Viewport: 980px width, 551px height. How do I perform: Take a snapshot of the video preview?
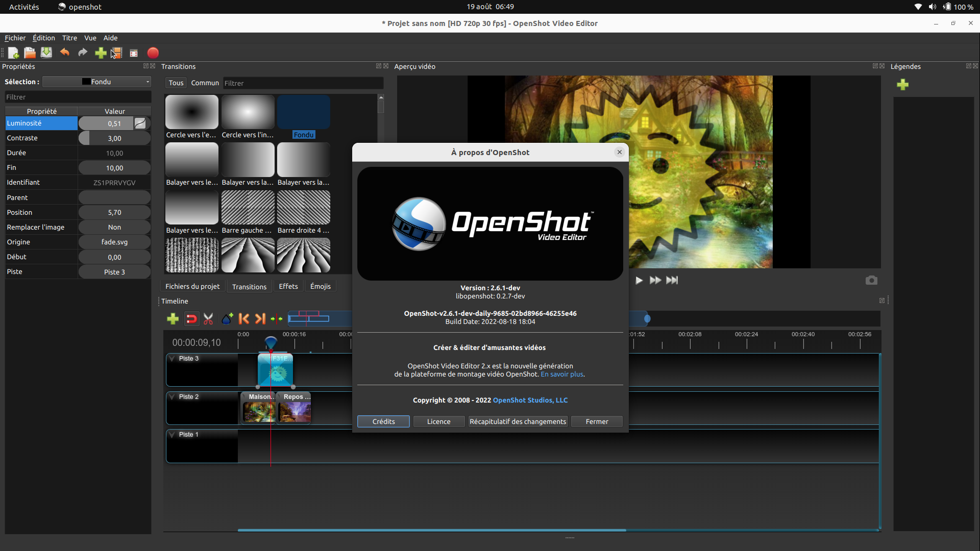pyautogui.click(x=871, y=280)
